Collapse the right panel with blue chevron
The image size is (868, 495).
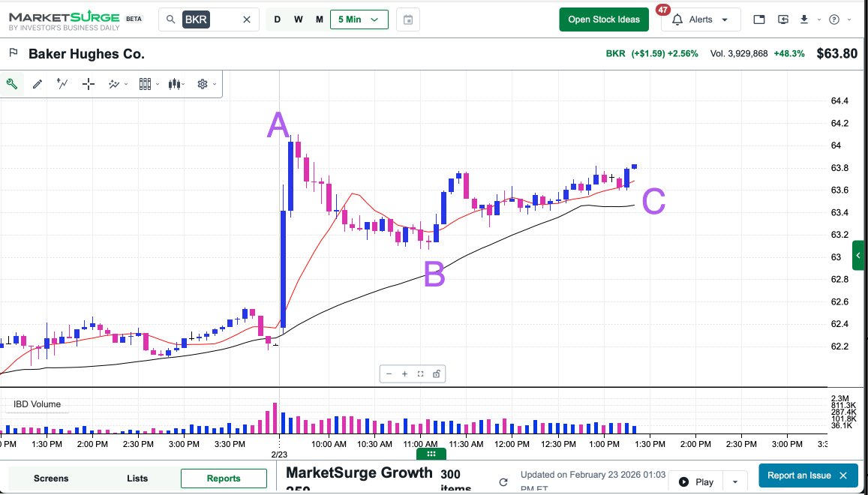[860, 255]
